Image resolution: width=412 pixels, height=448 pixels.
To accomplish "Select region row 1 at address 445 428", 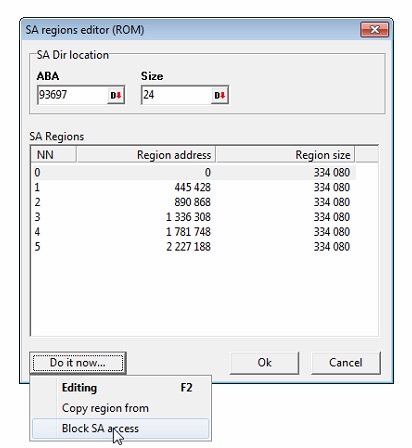I will coord(194,187).
